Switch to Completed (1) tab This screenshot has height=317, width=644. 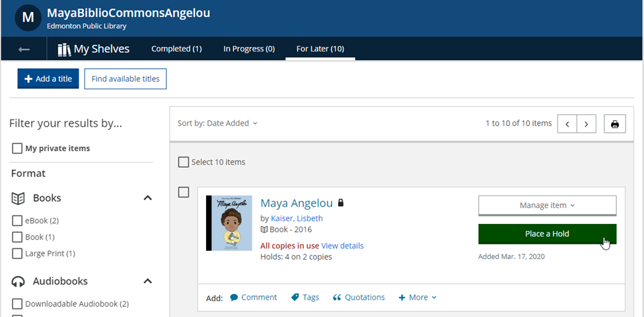(x=176, y=49)
